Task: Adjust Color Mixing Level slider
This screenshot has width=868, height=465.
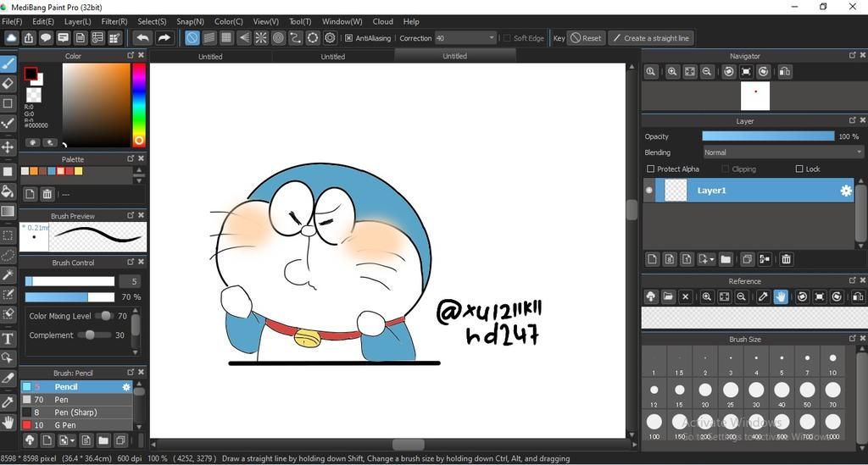Action: coord(104,316)
